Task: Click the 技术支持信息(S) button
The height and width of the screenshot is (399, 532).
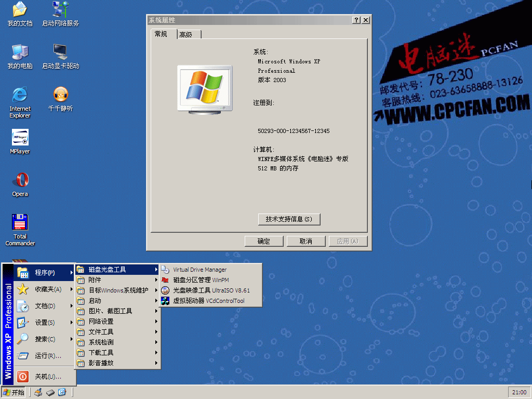Action: [x=289, y=219]
